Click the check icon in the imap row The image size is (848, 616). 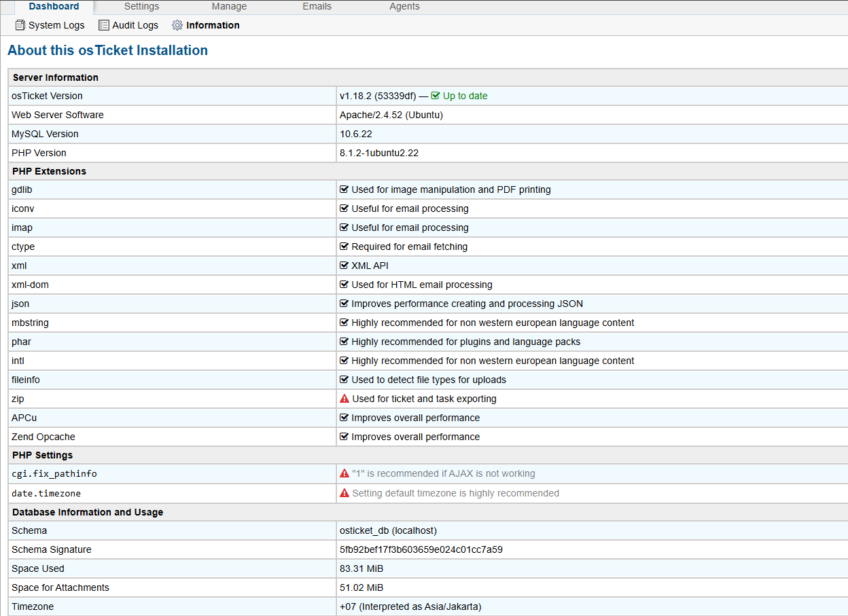[x=344, y=228]
